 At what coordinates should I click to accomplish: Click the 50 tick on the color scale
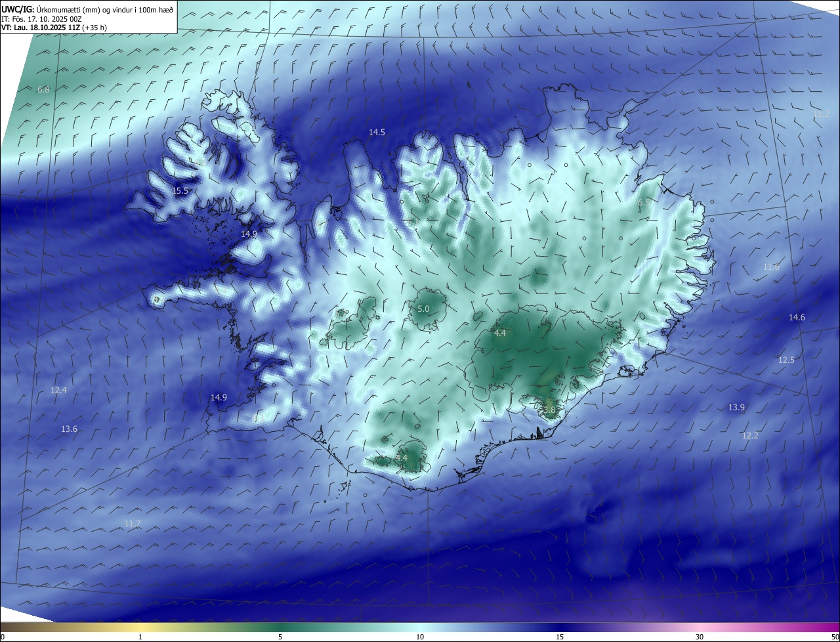pos(835,637)
